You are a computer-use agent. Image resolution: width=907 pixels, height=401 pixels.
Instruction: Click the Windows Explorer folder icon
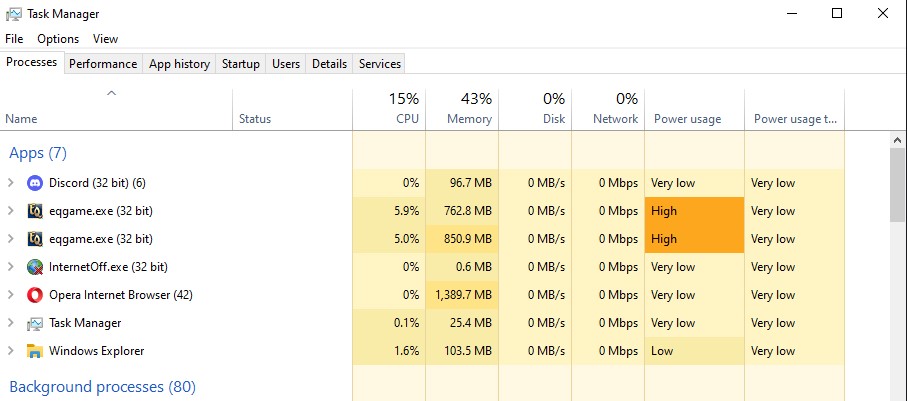[35, 351]
